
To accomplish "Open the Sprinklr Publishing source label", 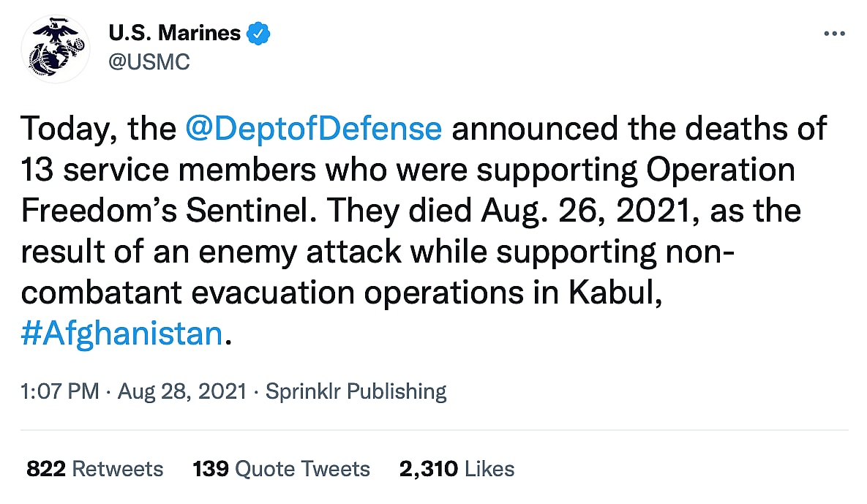I will point(356,391).
